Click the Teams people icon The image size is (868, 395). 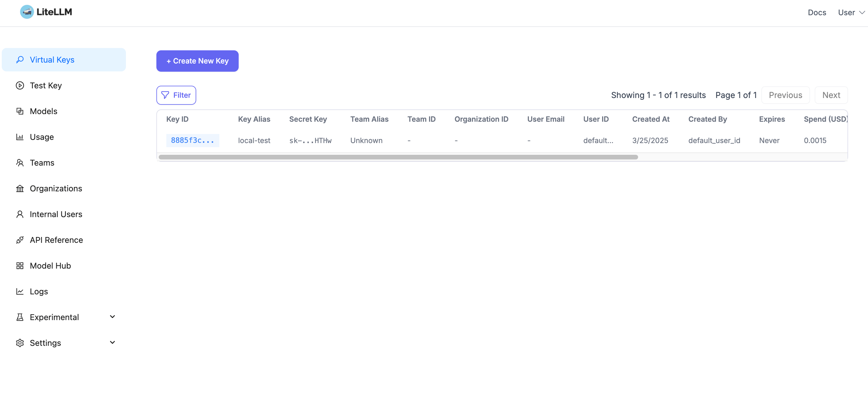pos(20,163)
